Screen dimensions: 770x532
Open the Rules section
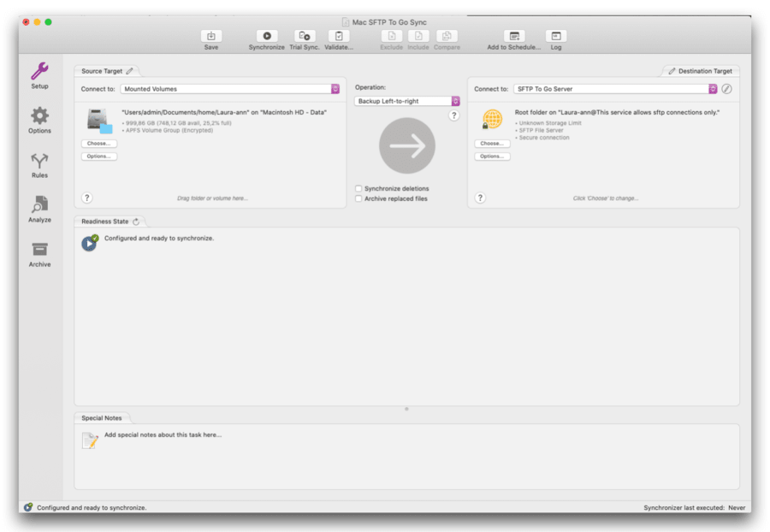pos(38,164)
